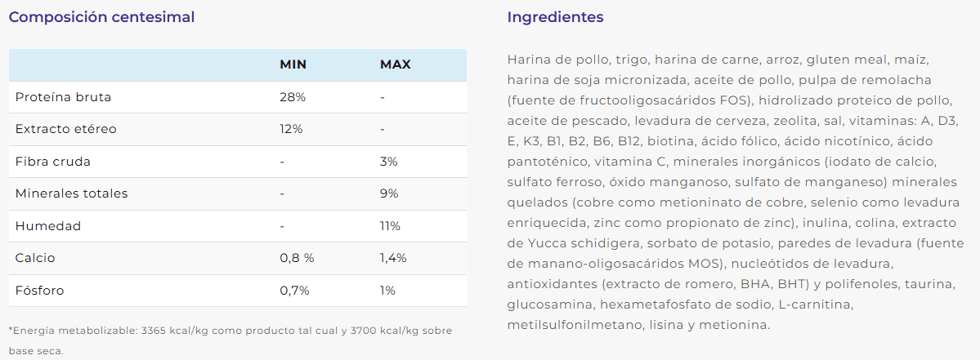Viewport: 980px width, 360px height.
Task: Click the 9% minerales totales value
Action: coord(389,193)
